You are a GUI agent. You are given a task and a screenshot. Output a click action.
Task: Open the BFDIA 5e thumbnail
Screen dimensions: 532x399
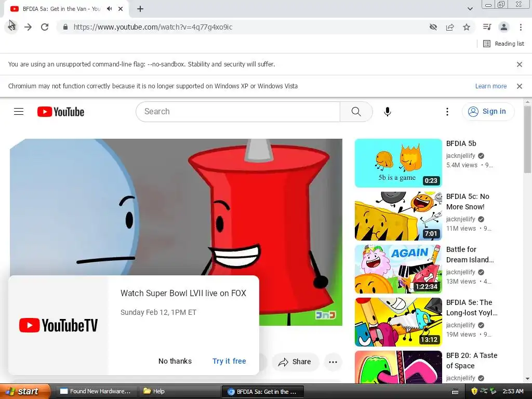click(x=398, y=322)
